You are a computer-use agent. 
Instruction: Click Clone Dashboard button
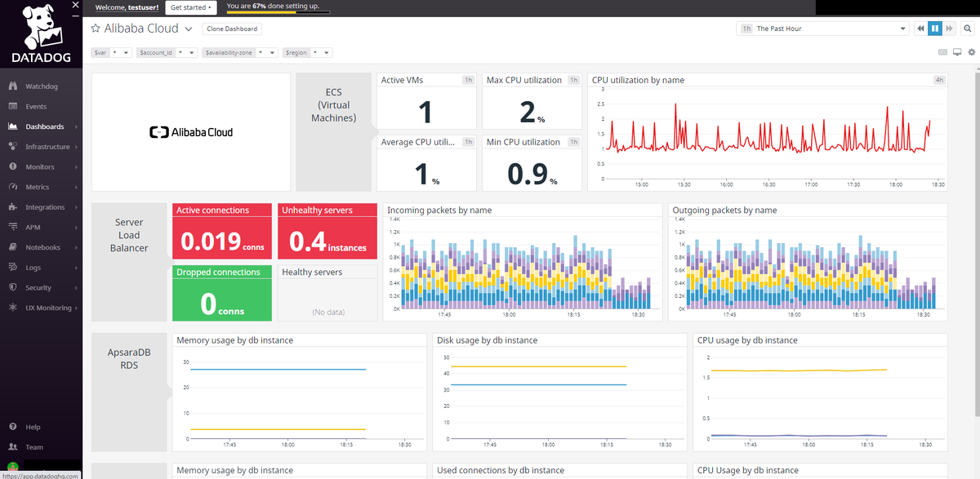(x=232, y=29)
